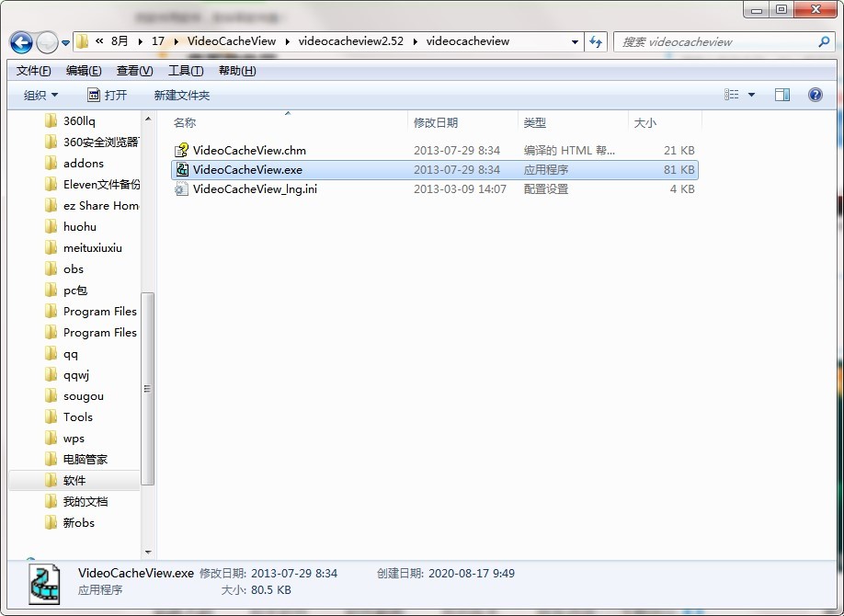Open the 帮助(H) menu
The width and height of the screenshot is (844, 616).
[237, 71]
